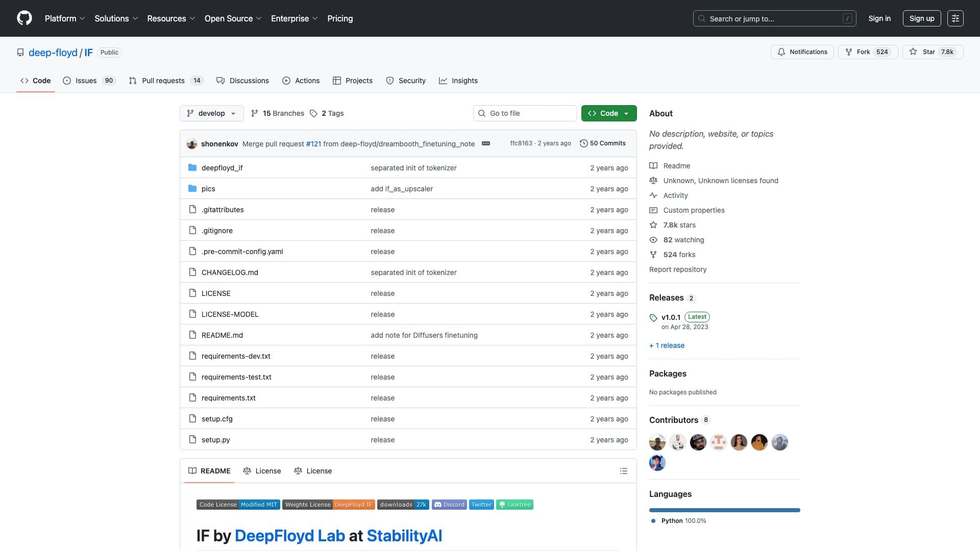Viewport: 980px width, 551px height.
Task: Click the shonenkov avatar in the commit row
Action: [x=192, y=144]
